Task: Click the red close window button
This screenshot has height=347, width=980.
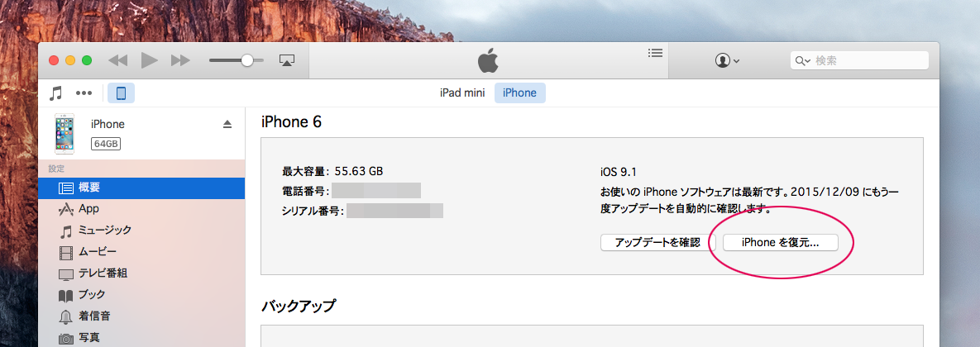Action: click(54, 60)
